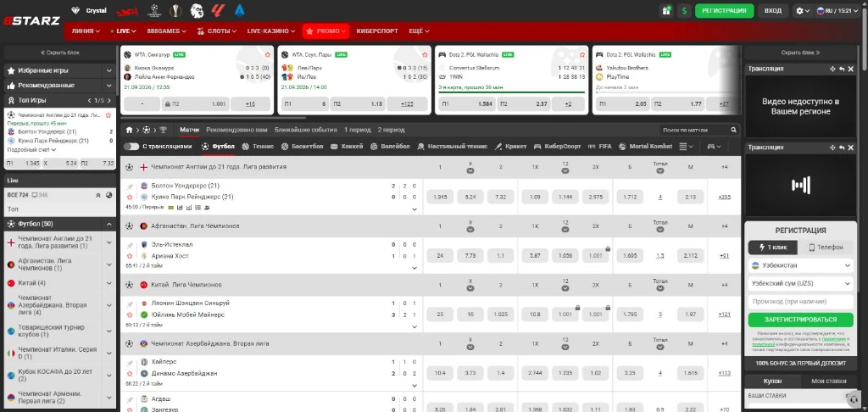Screen dimensions: 868x412
Task: Open the red LaLiga logo shortcut
Action: pos(218,10)
